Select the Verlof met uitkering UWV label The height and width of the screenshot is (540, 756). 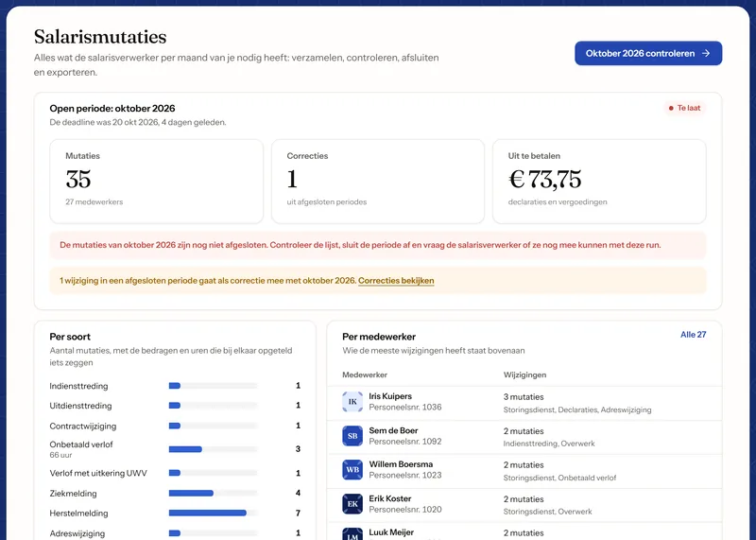98,474
